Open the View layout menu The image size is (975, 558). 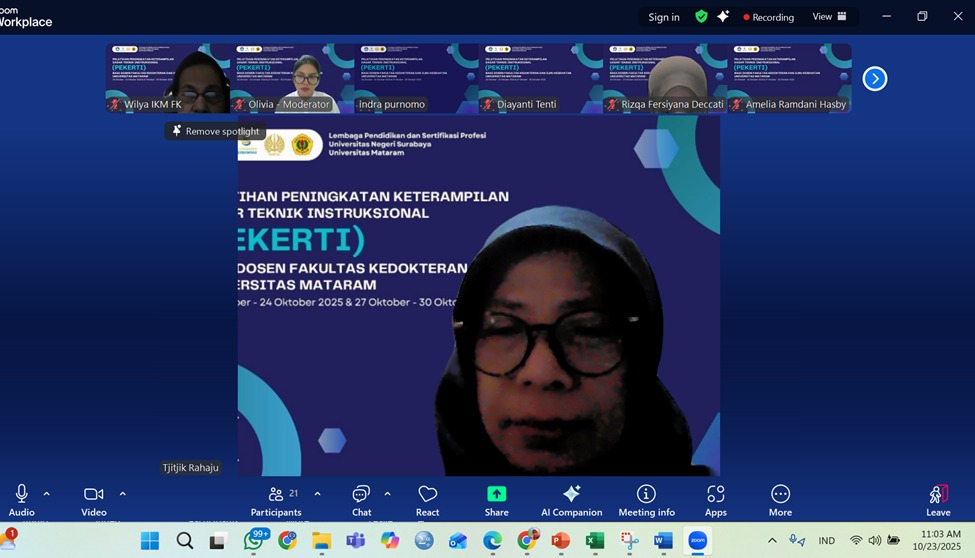coord(829,17)
